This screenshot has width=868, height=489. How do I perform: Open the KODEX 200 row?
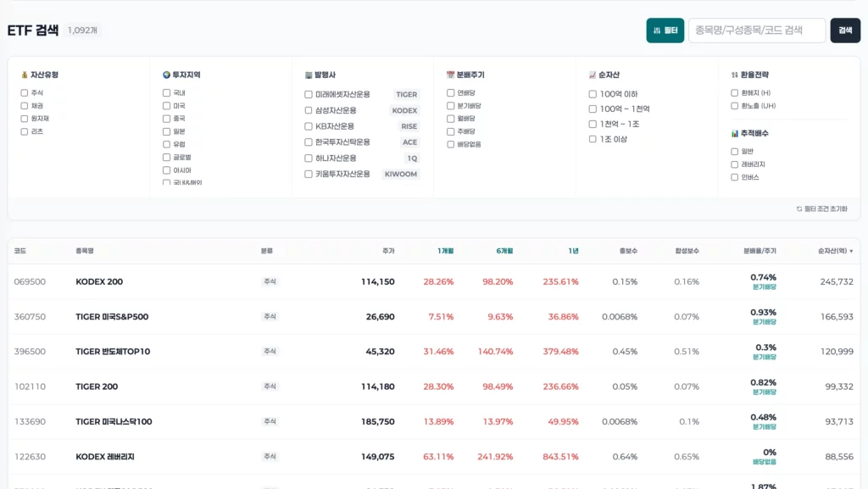pos(434,281)
